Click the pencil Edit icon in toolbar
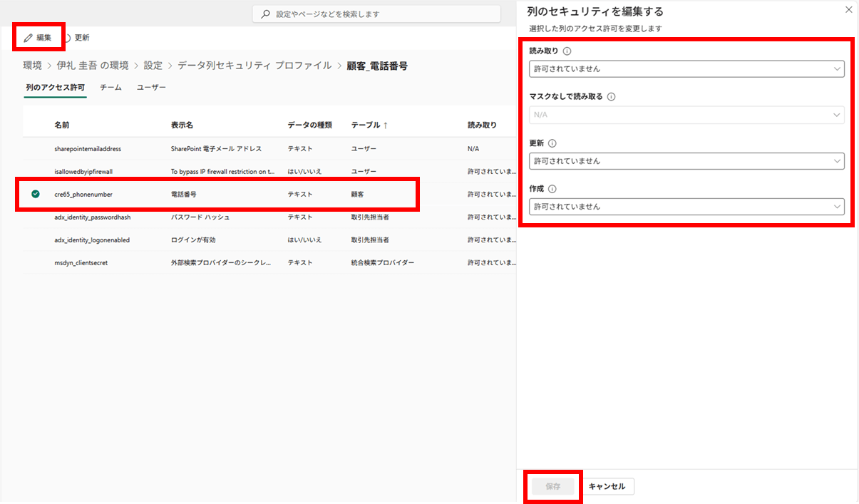This screenshot has width=859, height=504. click(x=29, y=38)
